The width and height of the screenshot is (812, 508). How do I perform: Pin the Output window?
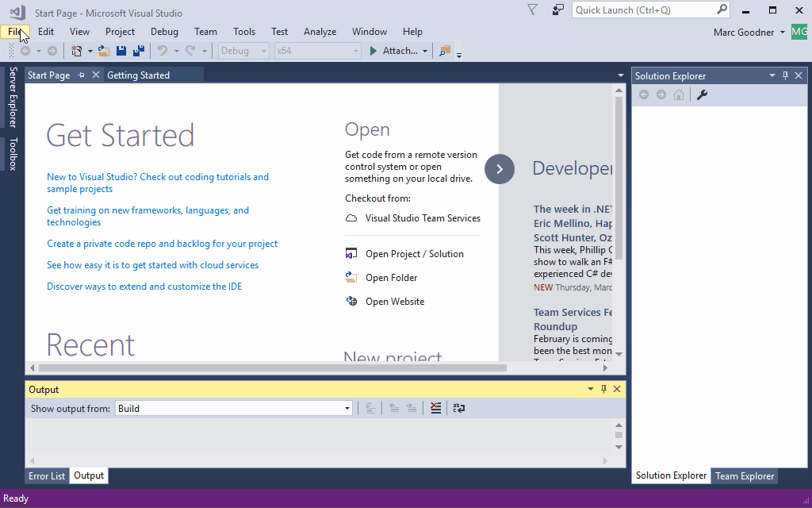pyautogui.click(x=603, y=389)
